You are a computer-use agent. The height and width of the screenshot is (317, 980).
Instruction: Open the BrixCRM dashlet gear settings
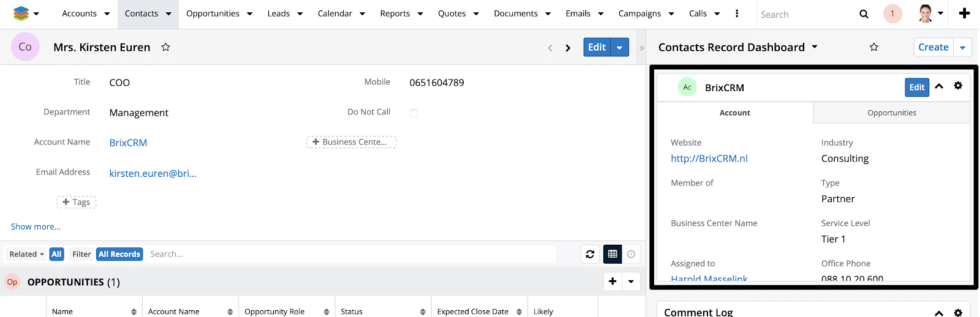click(x=958, y=86)
